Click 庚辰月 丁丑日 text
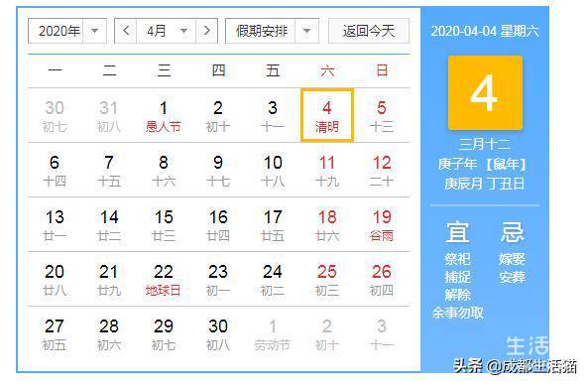The height and width of the screenshot is (385, 588). pos(485,184)
